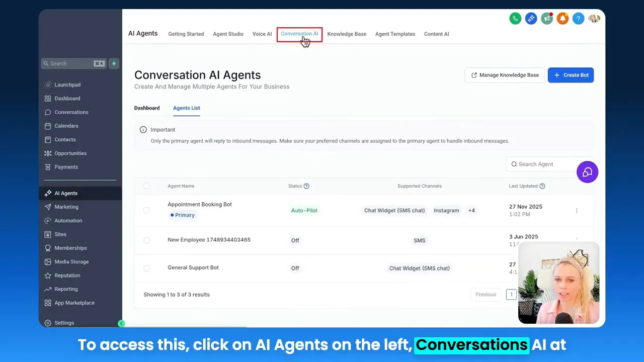
Task: Select the Agents List sub-tab
Action: coord(187,108)
